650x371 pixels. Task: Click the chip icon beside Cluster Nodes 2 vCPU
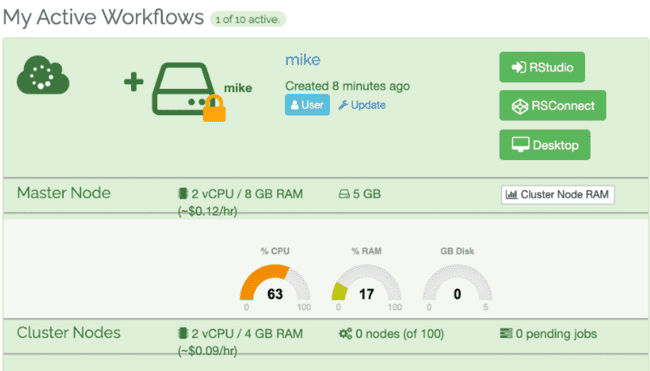[182, 333]
